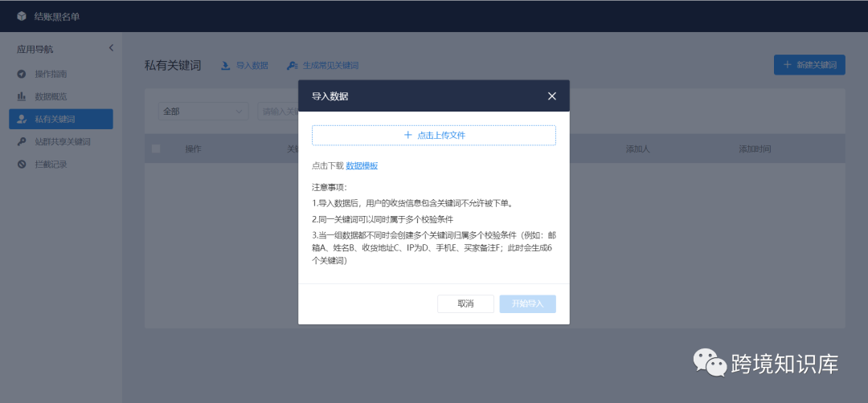
Task: Click the 生成常见关键词 link
Action: pyautogui.click(x=330, y=66)
